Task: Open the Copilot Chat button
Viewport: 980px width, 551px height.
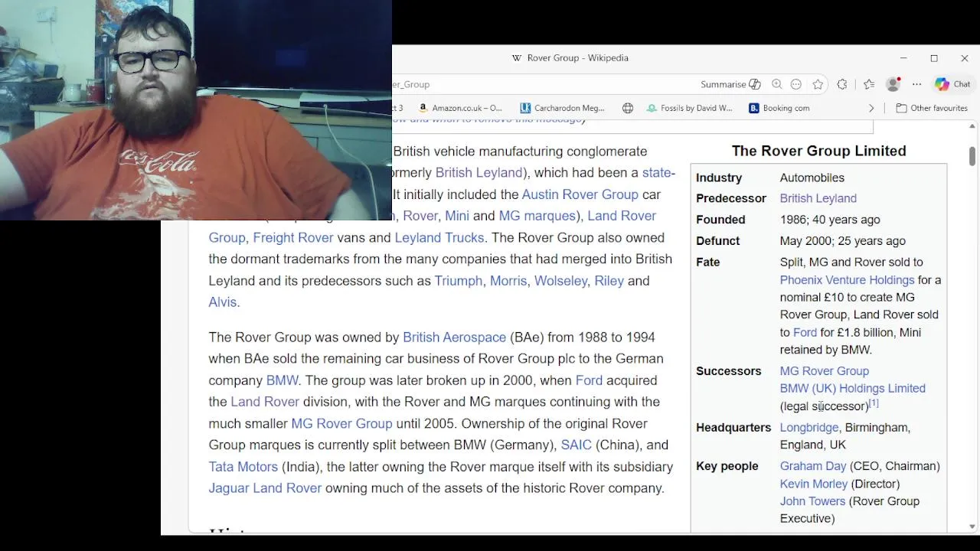Action: (x=952, y=84)
